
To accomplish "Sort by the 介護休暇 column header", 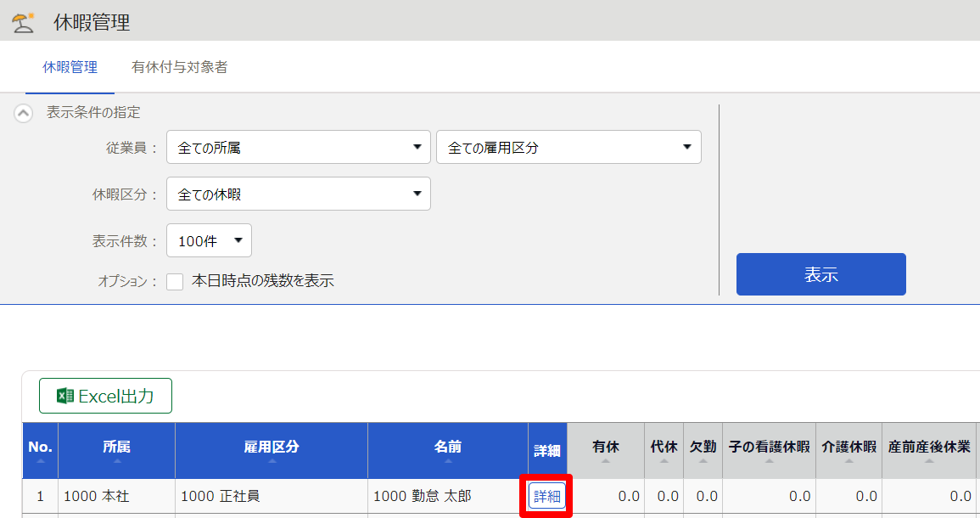I will pos(848,450).
